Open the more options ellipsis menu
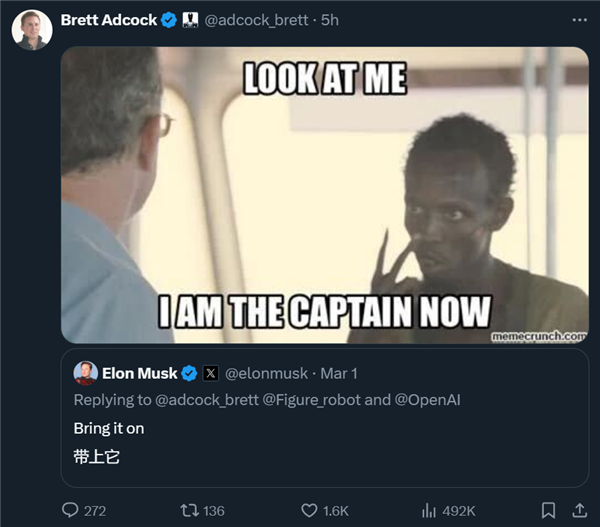The width and height of the screenshot is (600, 527). [x=580, y=20]
